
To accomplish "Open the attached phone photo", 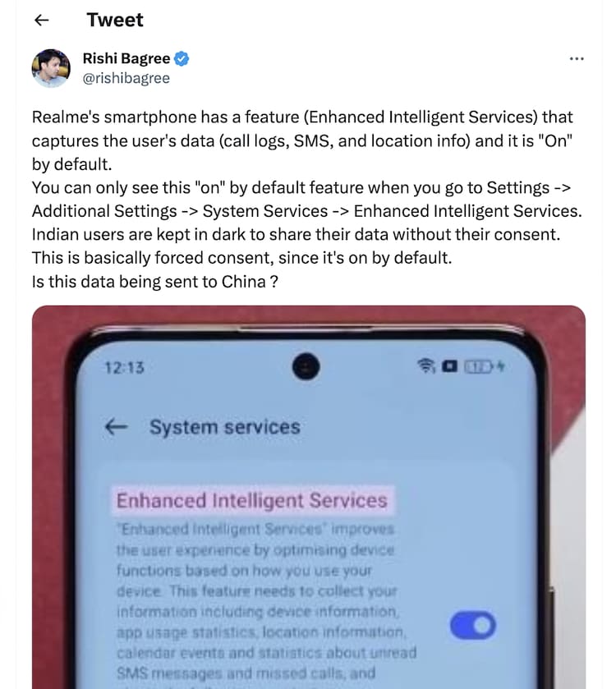I will [x=309, y=497].
